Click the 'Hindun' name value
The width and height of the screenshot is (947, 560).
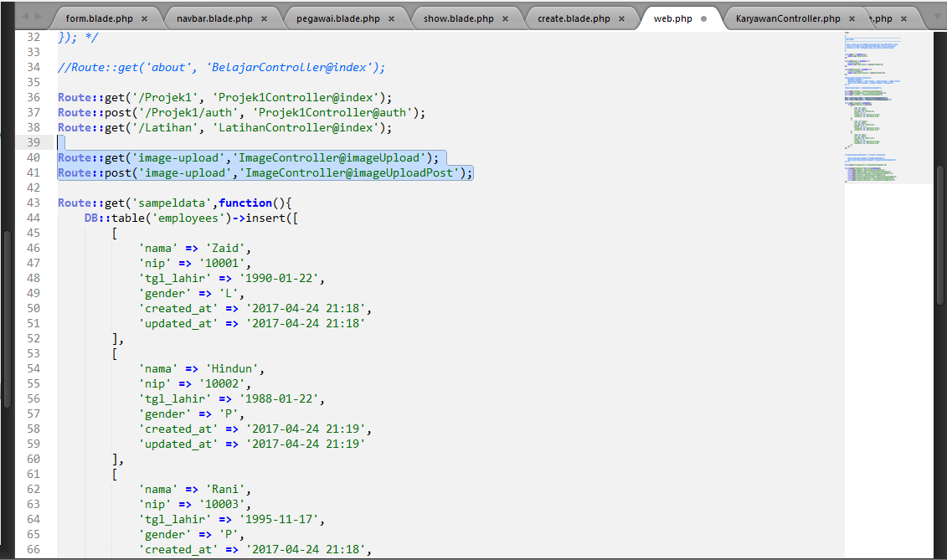pos(231,368)
